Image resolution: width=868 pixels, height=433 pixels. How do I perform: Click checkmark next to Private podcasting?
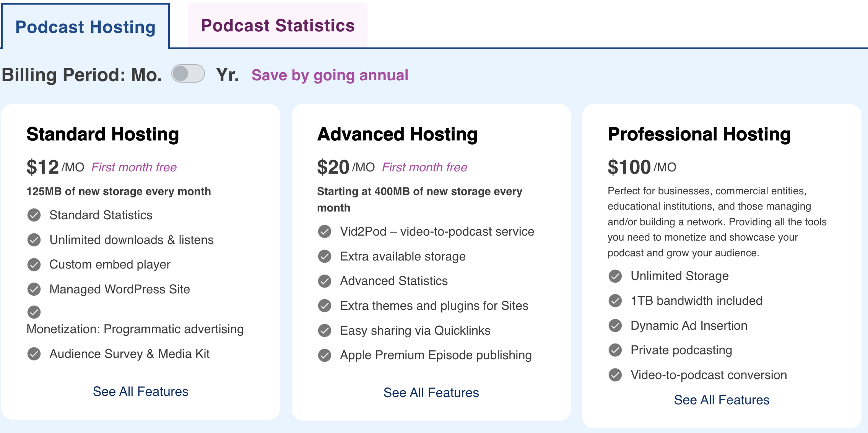click(x=615, y=350)
